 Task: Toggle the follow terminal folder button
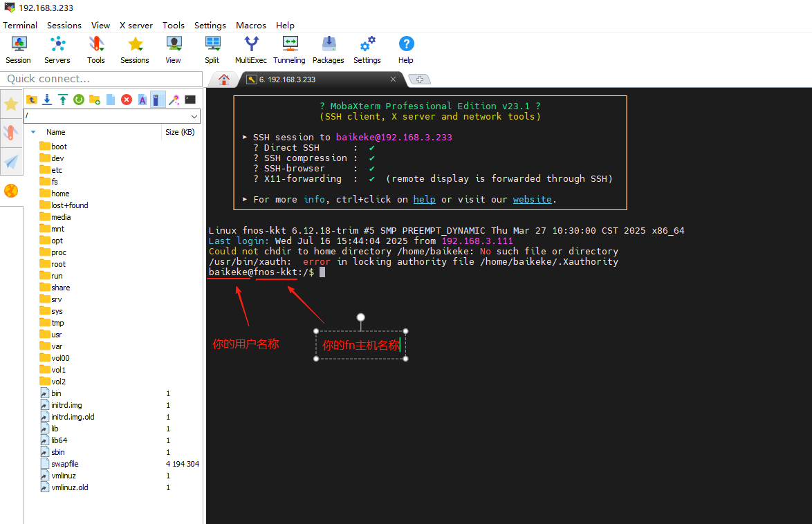tap(158, 100)
